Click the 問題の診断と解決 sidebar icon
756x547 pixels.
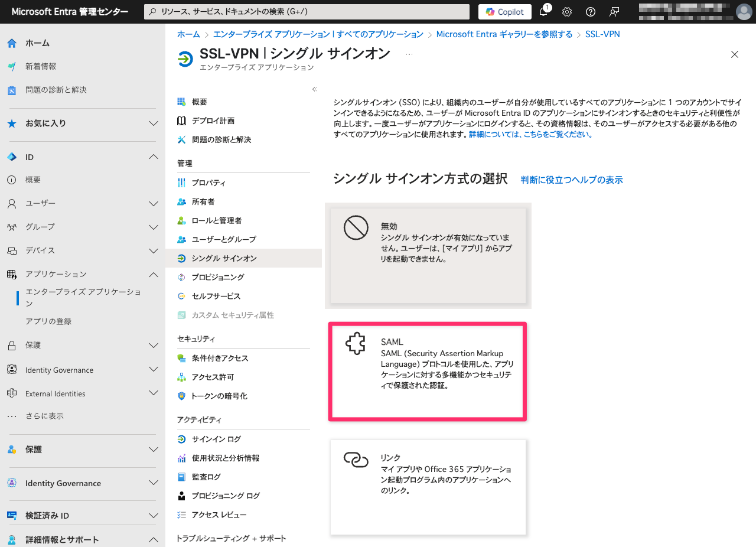click(12, 90)
